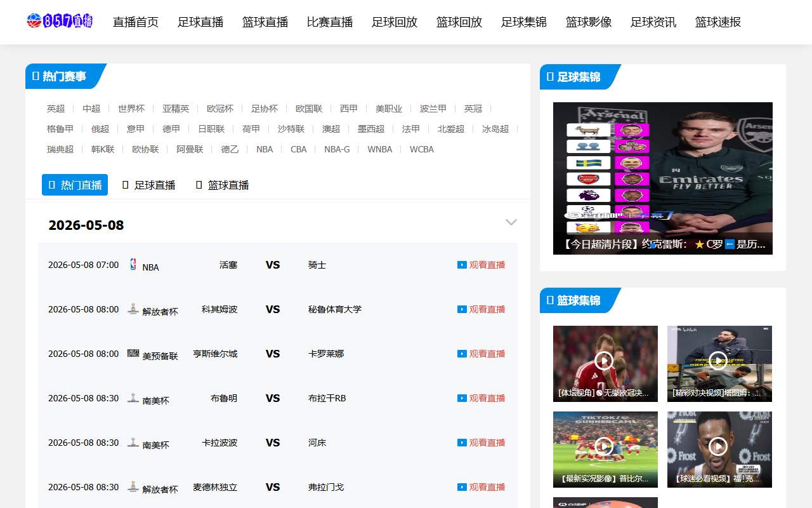
Task: Click 韩K联 league link
Action: click(103, 149)
